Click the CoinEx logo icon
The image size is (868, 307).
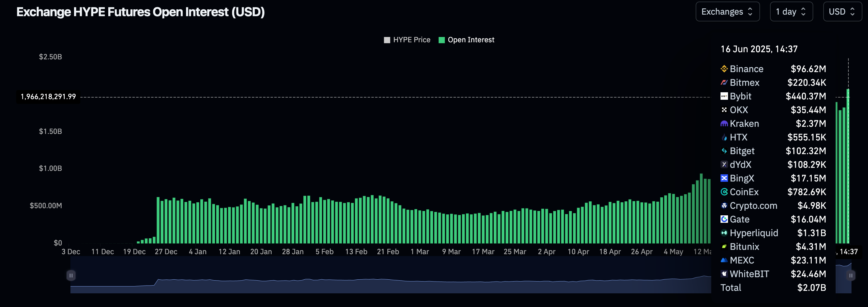(724, 192)
